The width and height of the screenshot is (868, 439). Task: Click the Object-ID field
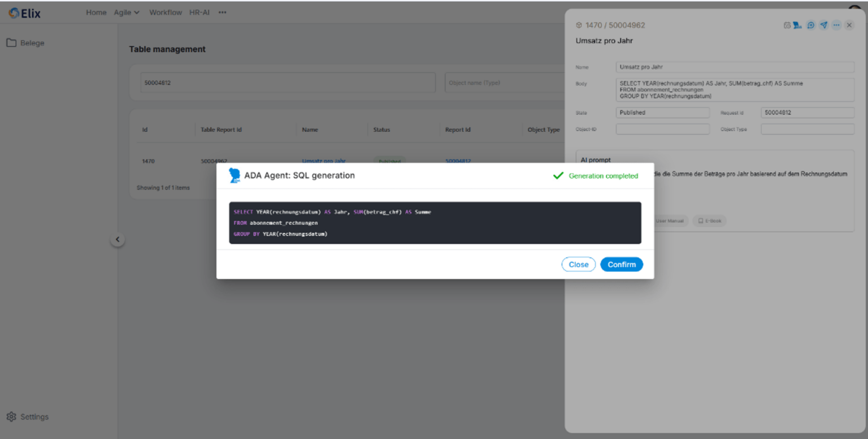(663, 129)
